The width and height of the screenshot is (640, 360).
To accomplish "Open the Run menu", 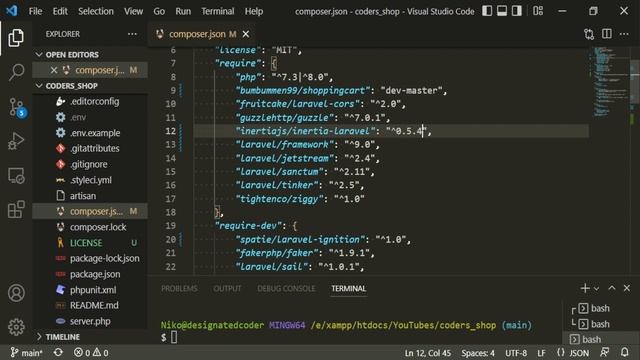I will pyautogui.click(x=183, y=11).
